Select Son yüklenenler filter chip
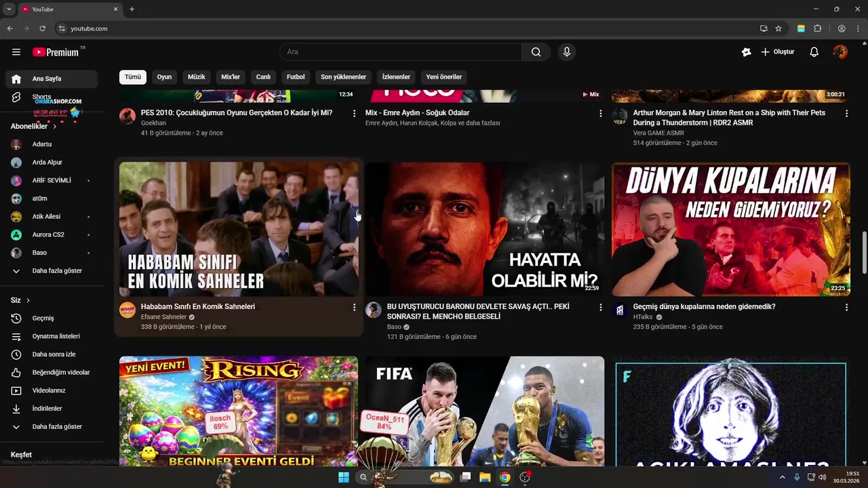 (343, 77)
